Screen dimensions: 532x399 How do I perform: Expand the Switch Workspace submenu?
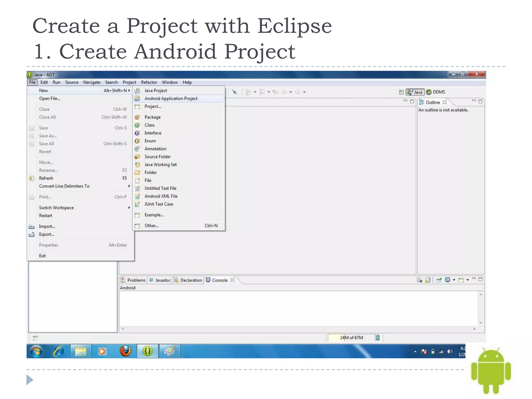pyautogui.click(x=80, y=208)
